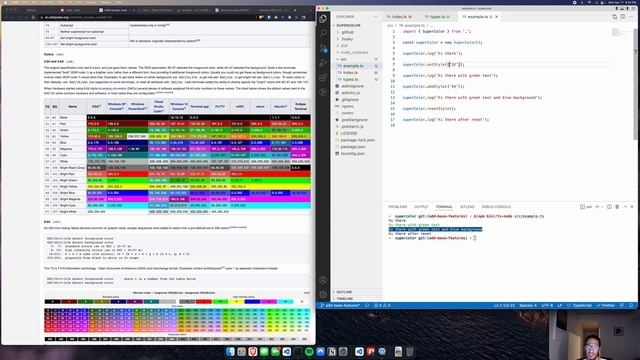Viewport: 640px width, 360px height.
Task: Synchronize changes icon in status bar
Action: pyautogui.click(x=367, y=305)
